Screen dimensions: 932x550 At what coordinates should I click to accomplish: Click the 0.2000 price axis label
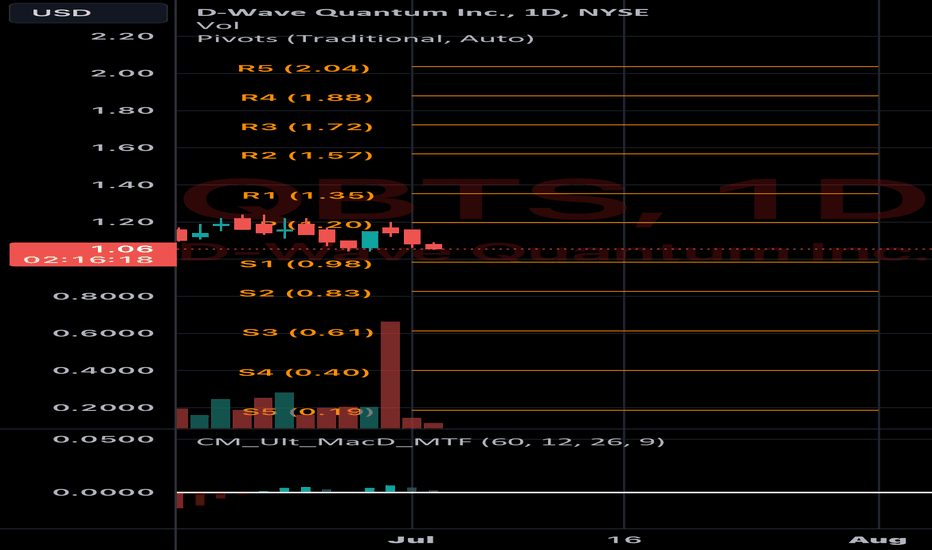click(x=103, y=407)
